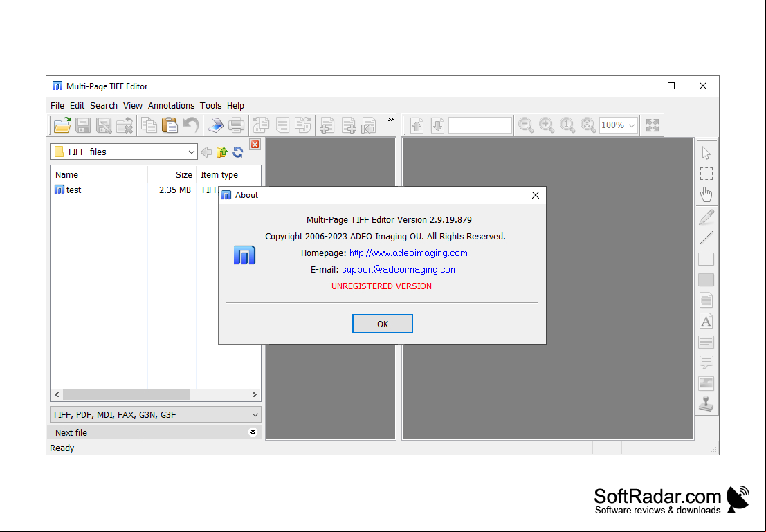The width and height of the screenshot is (766, 532).
Task: Start scanning with the scanner icon
Action: coord(215,125)
